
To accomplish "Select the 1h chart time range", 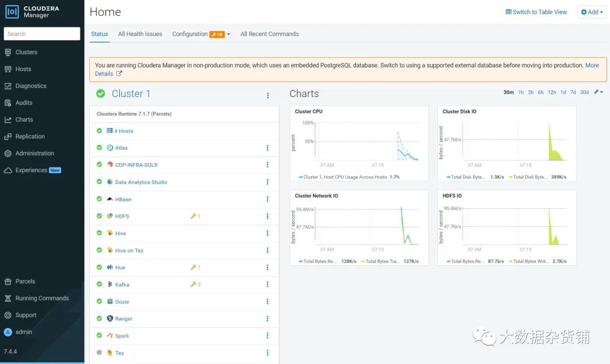I will pyautogui.click(x=521, y=92).
